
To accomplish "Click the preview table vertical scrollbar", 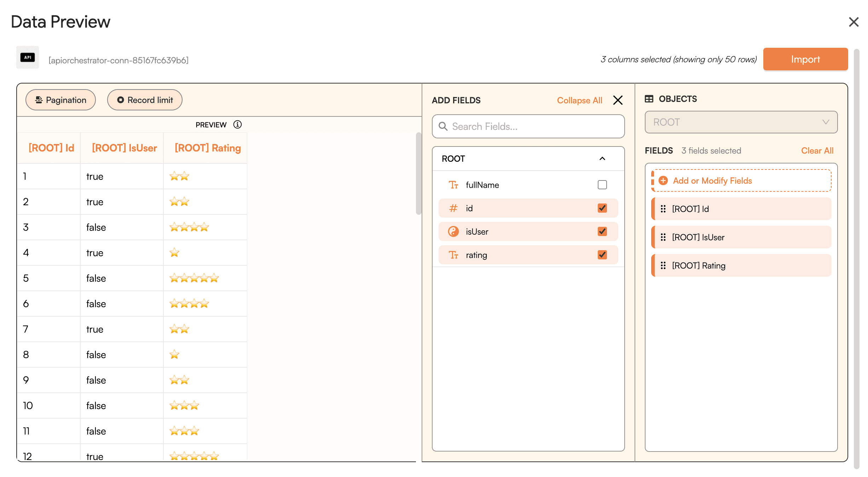I will point(419,173).
